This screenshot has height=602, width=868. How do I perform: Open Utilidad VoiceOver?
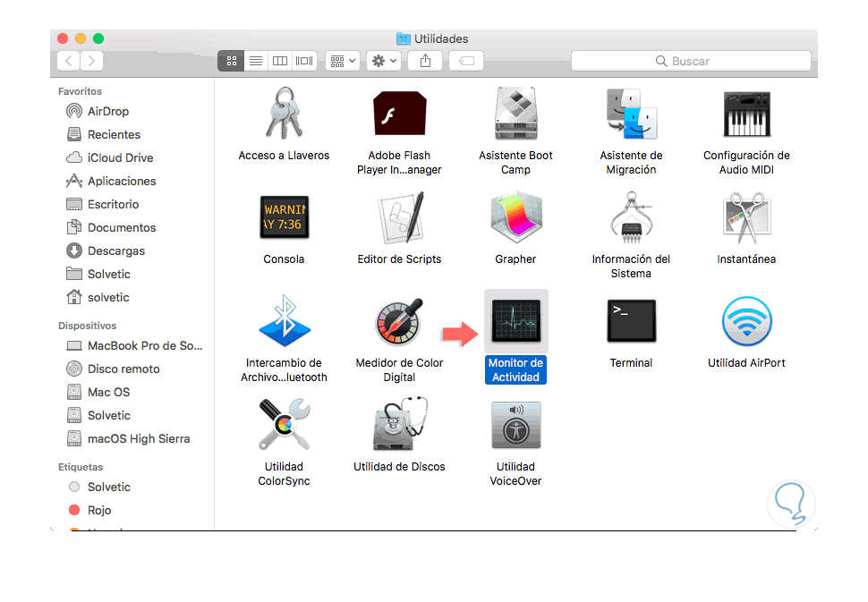516,425
